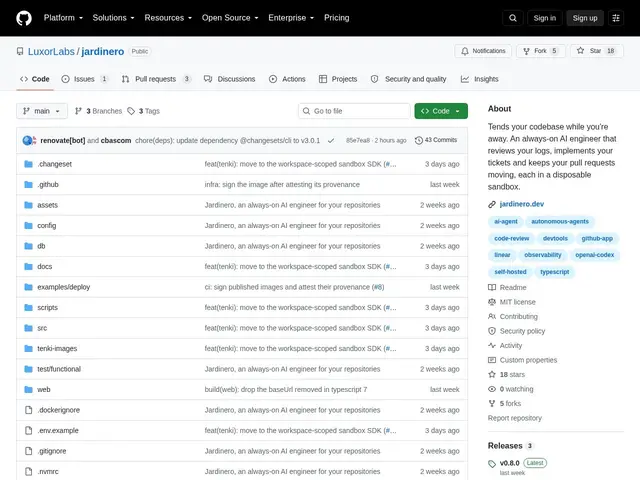
Task: Click Report repository link
Action: click(515, 418)
